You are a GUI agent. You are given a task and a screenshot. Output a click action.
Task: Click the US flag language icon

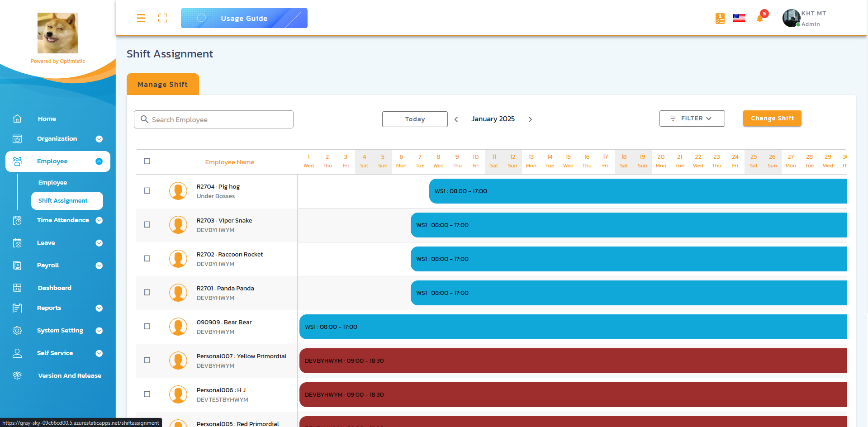coord(739,18)
